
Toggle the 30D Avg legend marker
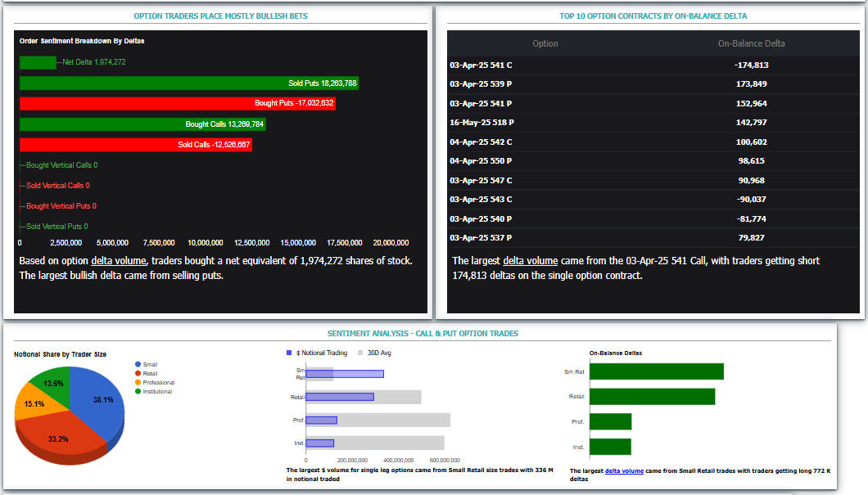(x=360, y=353)
